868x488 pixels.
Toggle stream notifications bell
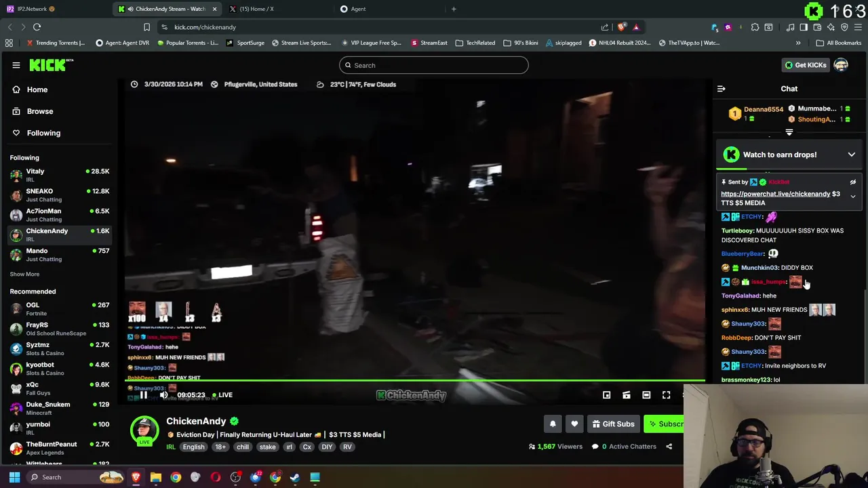(x=553, y=424)
